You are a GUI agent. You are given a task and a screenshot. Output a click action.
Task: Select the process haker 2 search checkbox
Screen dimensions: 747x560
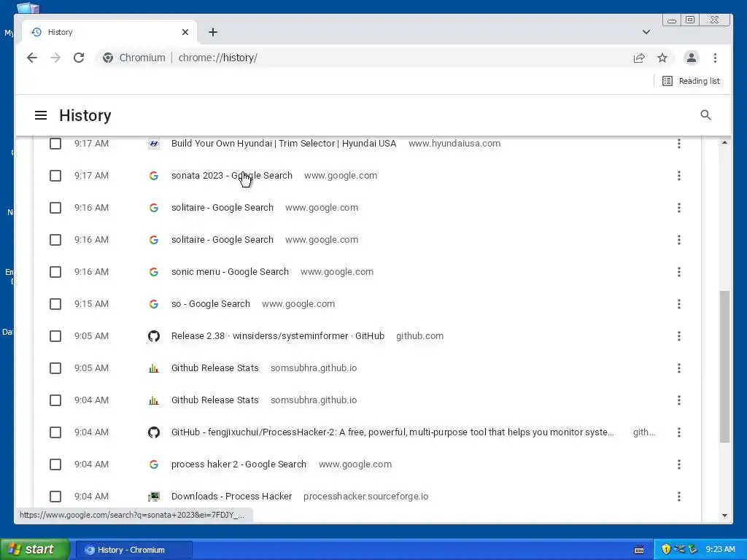[55, 464]
